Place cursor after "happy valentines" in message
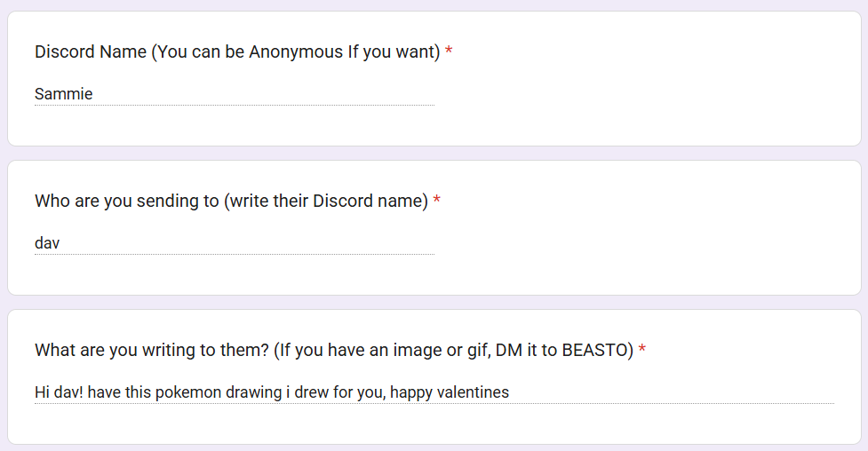This screenshot has height=451, width=868. click(510, 392)
